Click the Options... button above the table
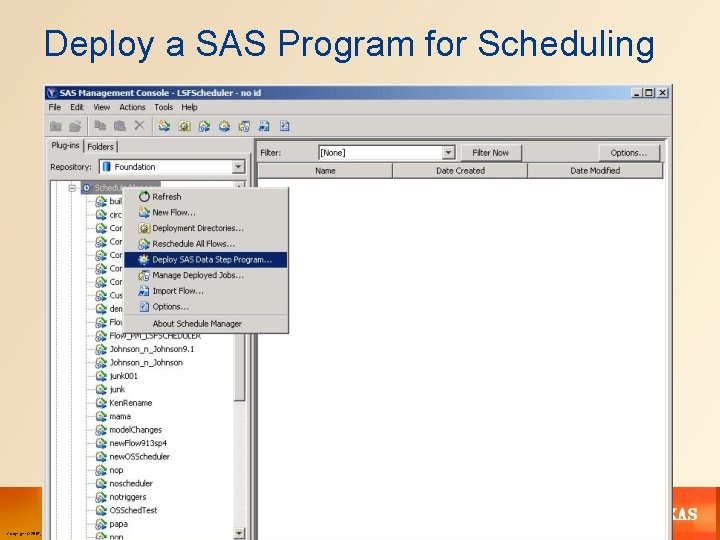This screenshot has width=720, height=540. (628, 152)
